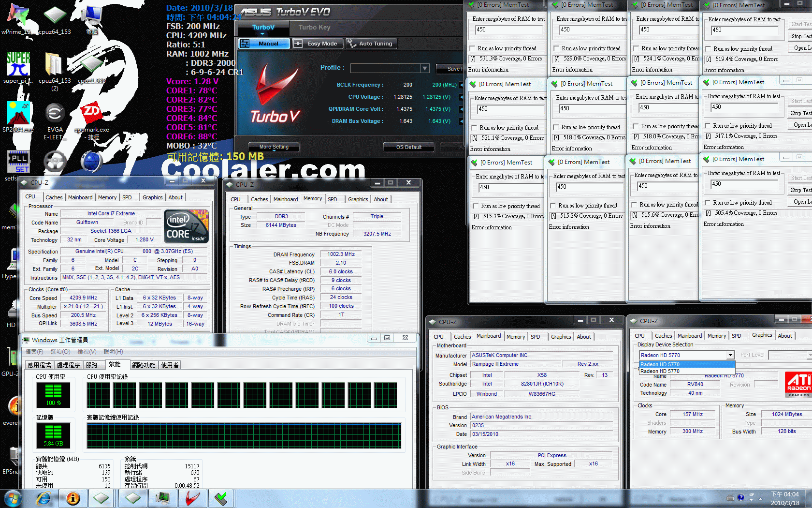Toggle low priority thread in MemTest showing 517.1% coverage
Viewport: 812px width, 508px height.
tap(708, 126)
